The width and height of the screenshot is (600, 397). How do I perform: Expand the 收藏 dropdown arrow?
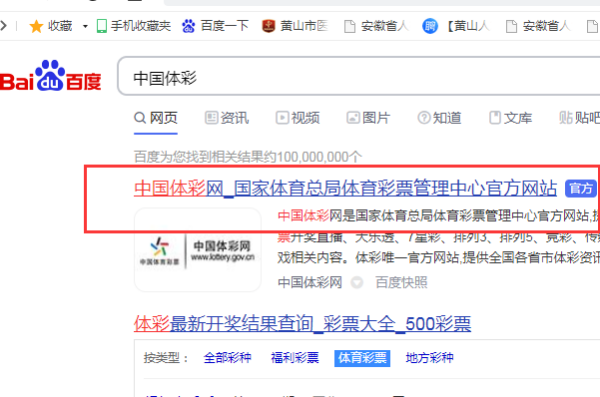(85, 26)
